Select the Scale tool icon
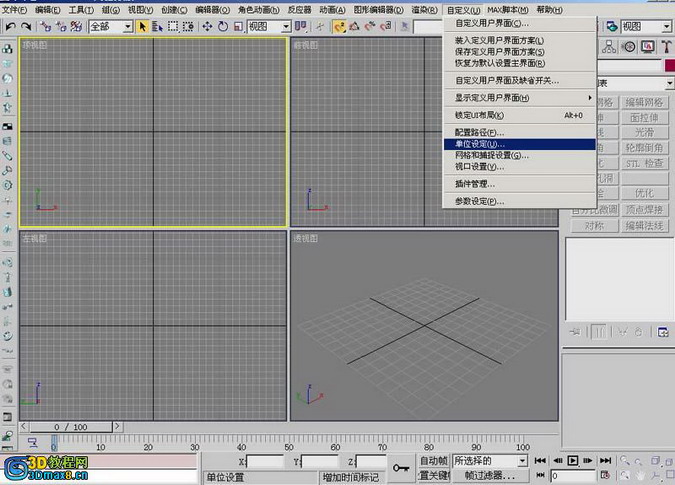675x485 pixels. pyautogui.click(x=238, y=27)
